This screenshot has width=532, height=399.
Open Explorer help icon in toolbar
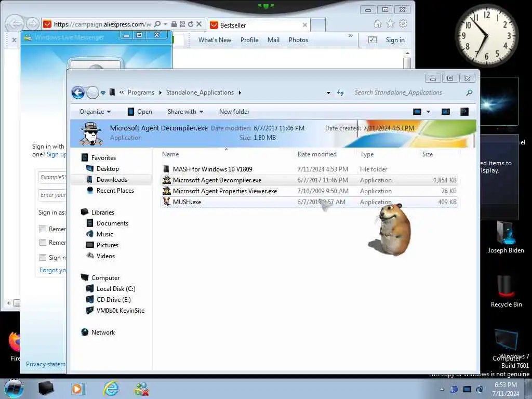click(x=464, y=112)
